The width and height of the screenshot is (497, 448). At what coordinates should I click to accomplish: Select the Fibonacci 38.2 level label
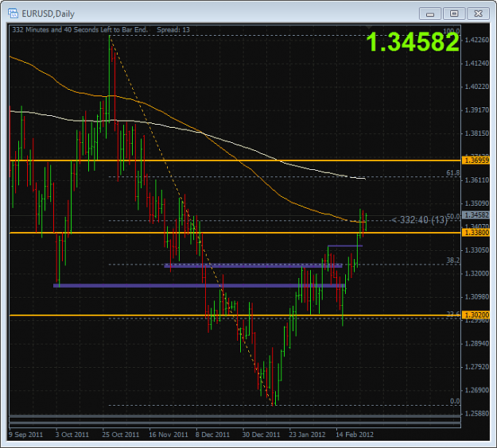coord(453,261)
